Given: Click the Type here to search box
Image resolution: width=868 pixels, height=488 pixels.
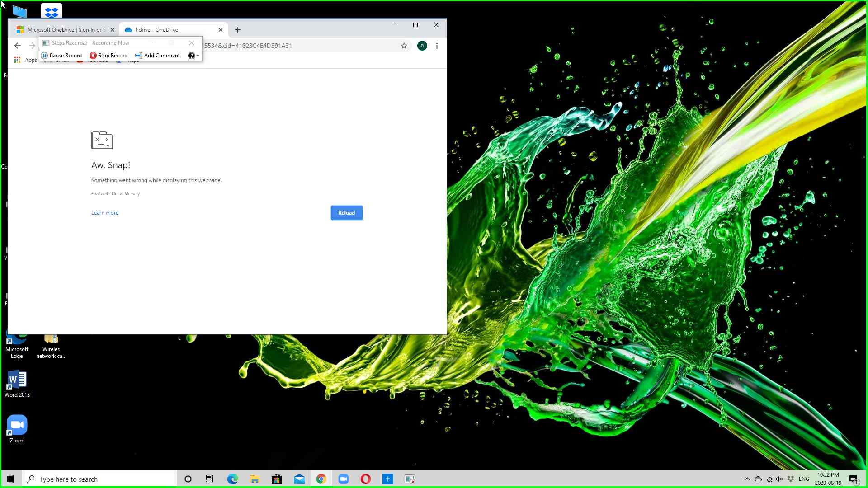Looking at the screenshot, I should [99, 479].
